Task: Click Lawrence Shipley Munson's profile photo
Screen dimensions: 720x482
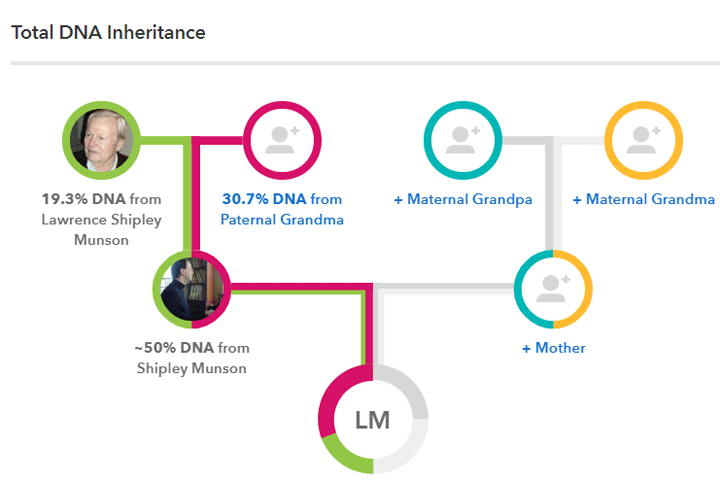Action: tap(101, 140)
